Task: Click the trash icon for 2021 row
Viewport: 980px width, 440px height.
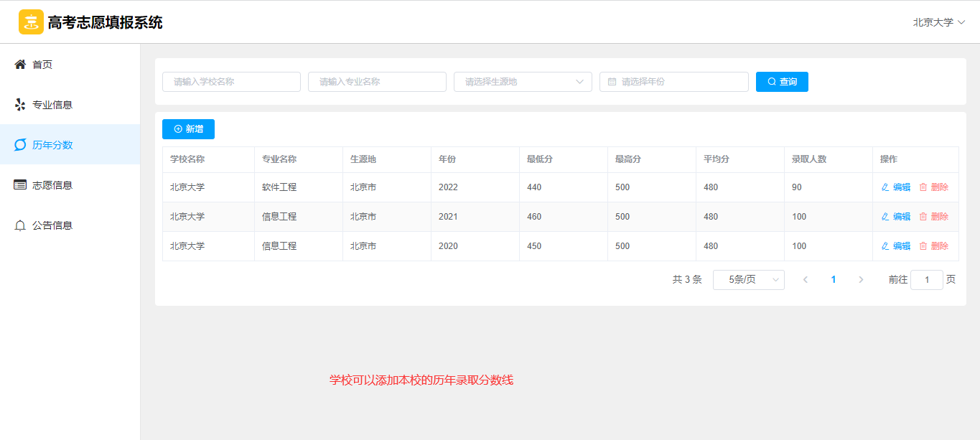Action: 923,217
